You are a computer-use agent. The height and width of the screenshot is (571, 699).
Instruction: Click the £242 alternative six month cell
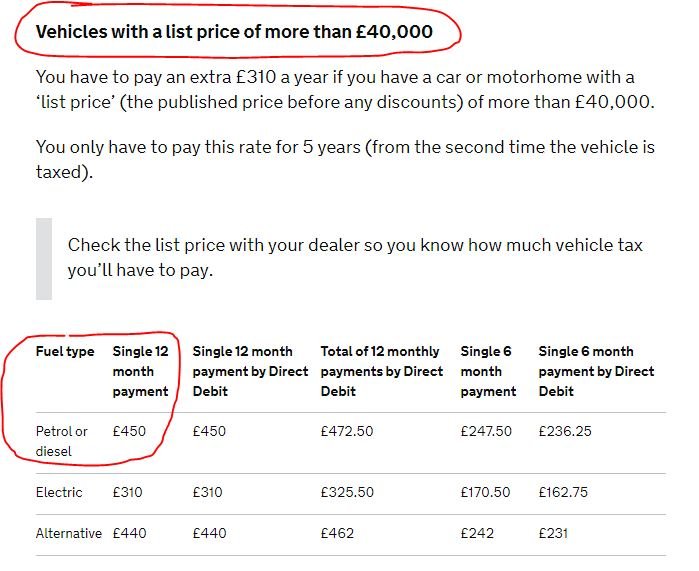pyautogui.click(x=477, y=533)
